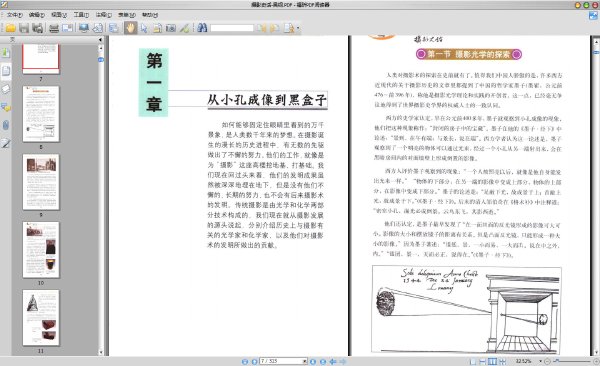
Task: Go to last page button
Action: [x=323, y=361]
